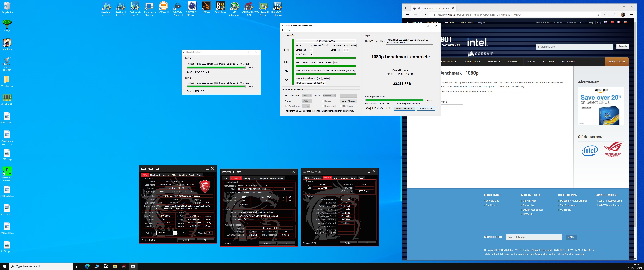
Task: Click running overkill mode progress bar
Action: (x=395, y=100)
